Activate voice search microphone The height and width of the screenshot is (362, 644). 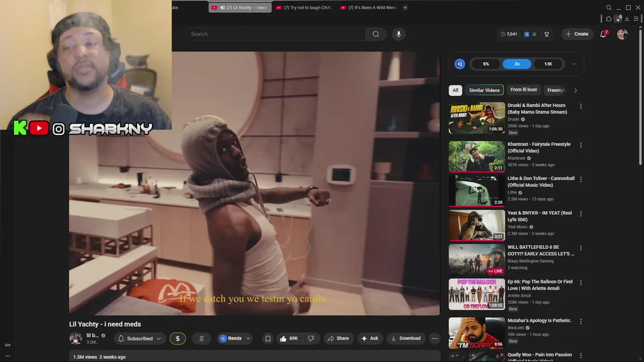[x=398, y=34]
